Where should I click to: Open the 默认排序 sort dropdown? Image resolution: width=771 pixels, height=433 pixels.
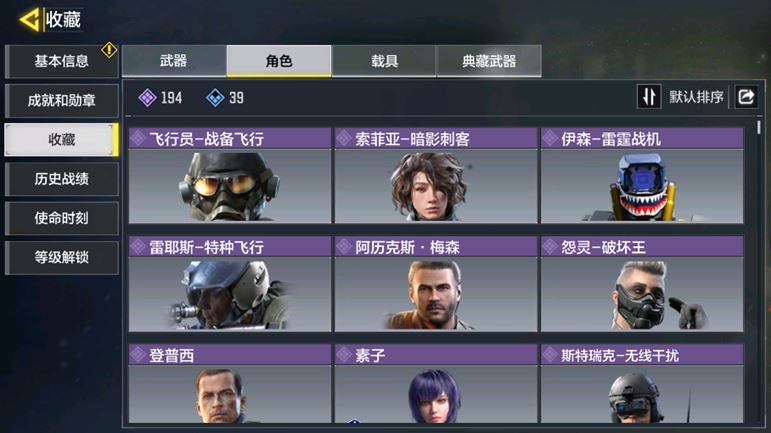coord(696,97)
